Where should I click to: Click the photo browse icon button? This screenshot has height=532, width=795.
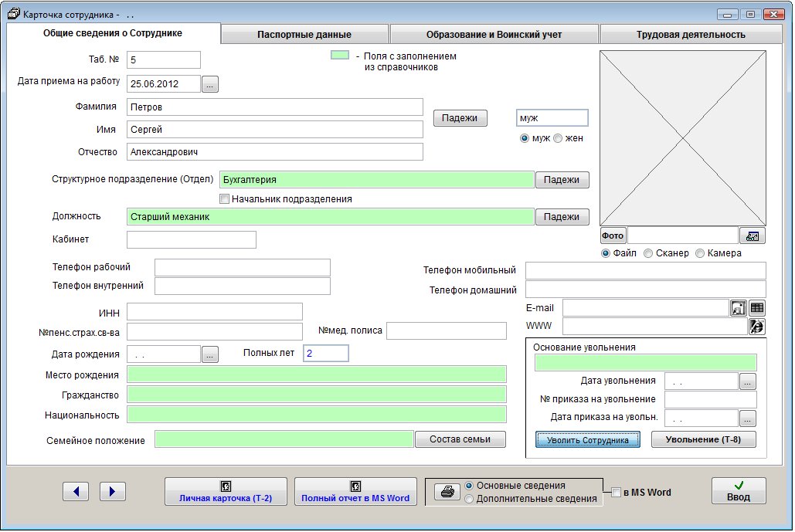point(752,236)
